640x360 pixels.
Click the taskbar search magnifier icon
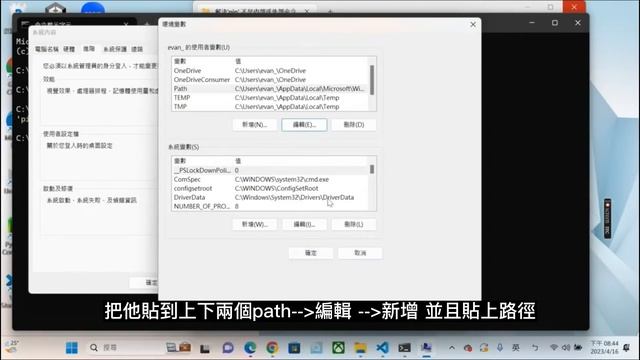pos(94,348)
